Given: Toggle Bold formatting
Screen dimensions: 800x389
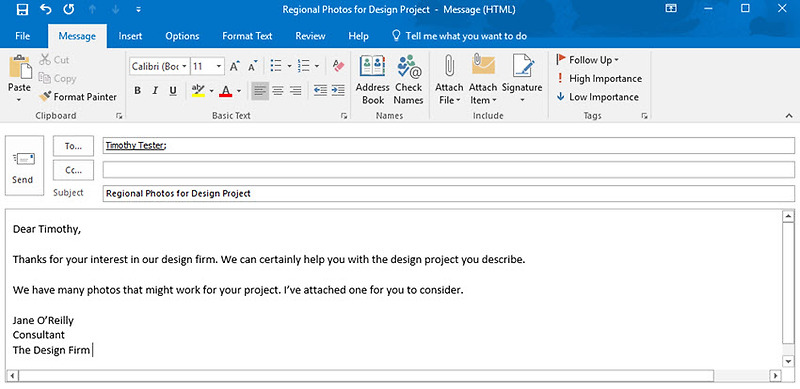Looking at the screenshot, I should (x=137, y=91).
